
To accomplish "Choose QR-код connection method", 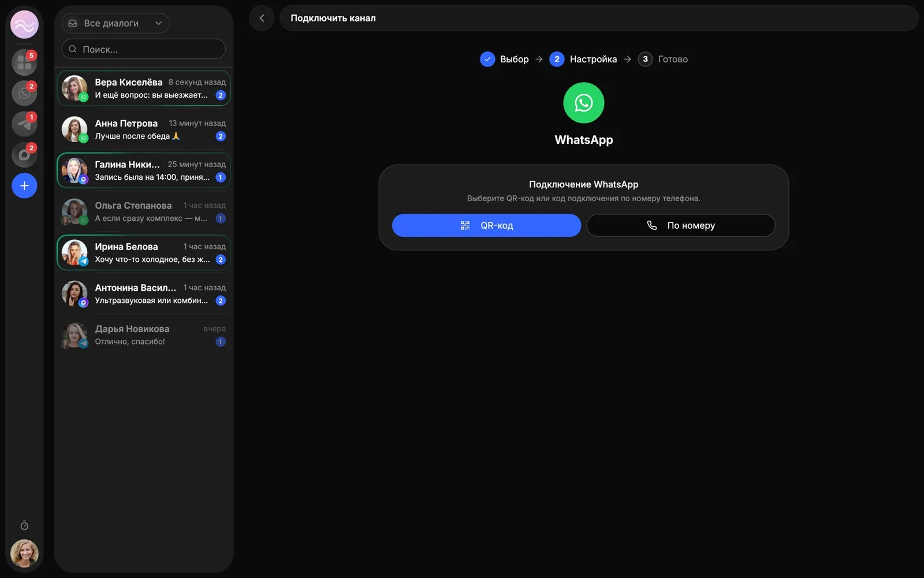I will pos(486,225).
